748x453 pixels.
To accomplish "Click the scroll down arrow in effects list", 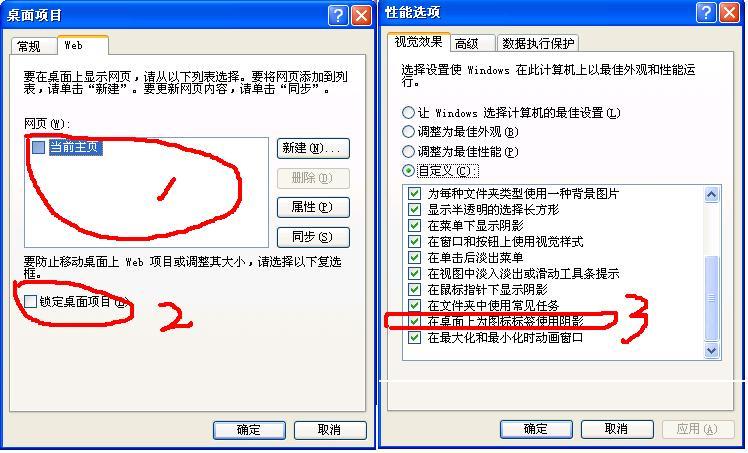I will tap(711, 350).
